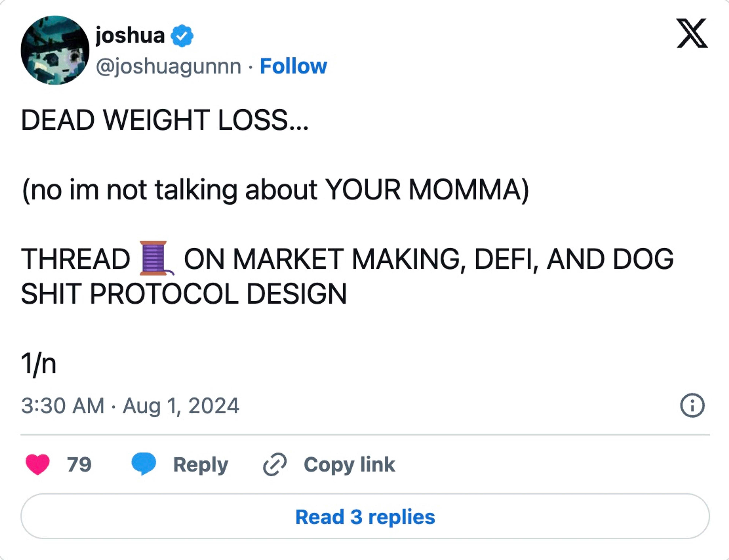The image size is (729, 560).
Task: Click the blue verified badge
Action: pos(182,36)
